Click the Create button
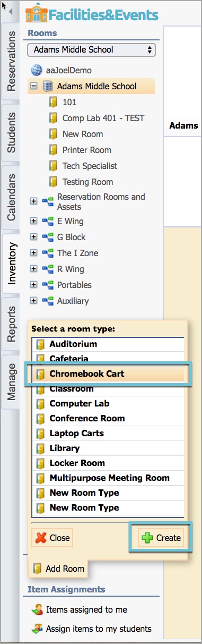Image resolution: width=202 pixels, height=644 pixels. [x=161, y=538]
